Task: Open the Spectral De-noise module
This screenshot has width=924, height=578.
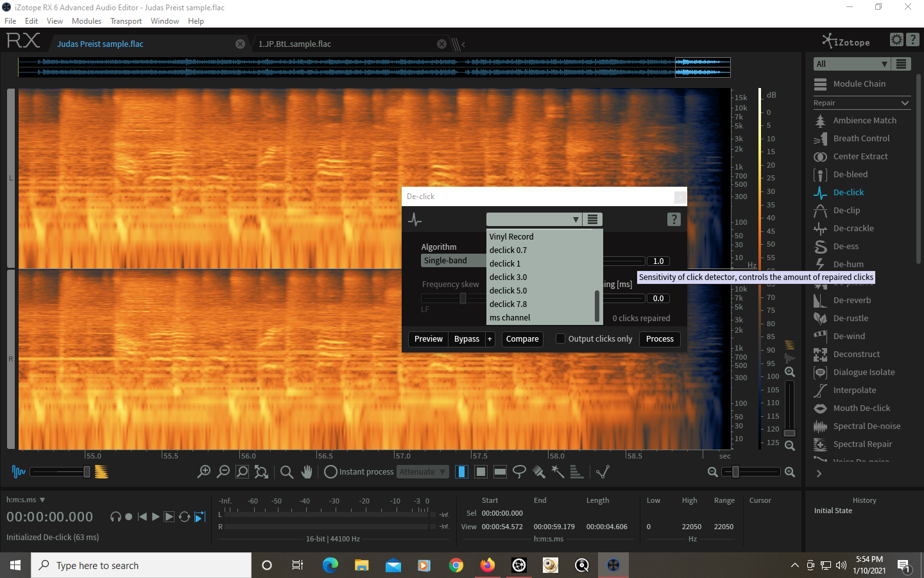Action: click(x=866, y=426)
